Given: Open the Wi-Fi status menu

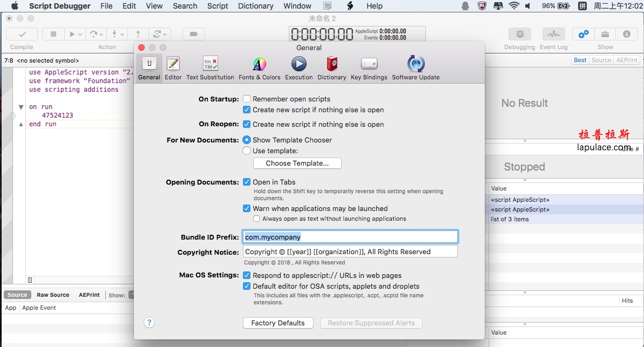Looking at the screenshot, I should click(514, 6).
